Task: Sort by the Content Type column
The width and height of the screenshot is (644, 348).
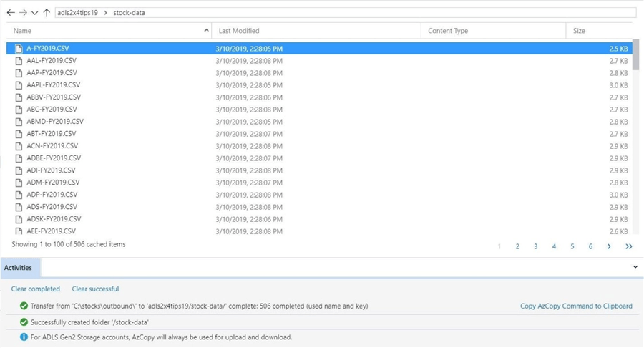Action: coord(448,31)
